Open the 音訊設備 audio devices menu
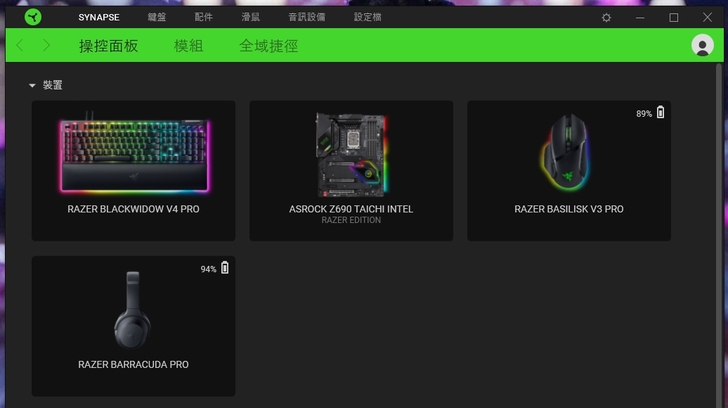 click(x=306, y=18)
